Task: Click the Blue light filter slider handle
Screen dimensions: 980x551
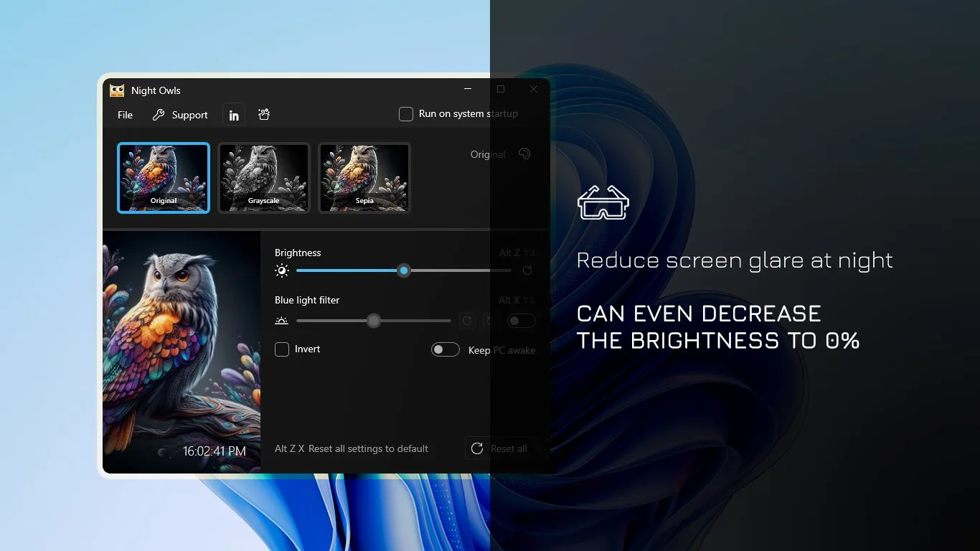Action: (x=374, y=321)
